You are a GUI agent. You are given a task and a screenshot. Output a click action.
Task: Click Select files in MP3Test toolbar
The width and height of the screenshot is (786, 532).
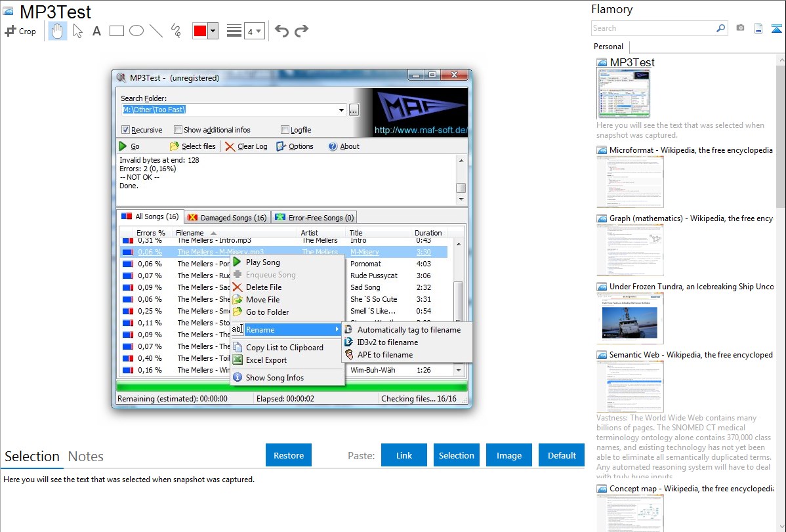[192, 146]
